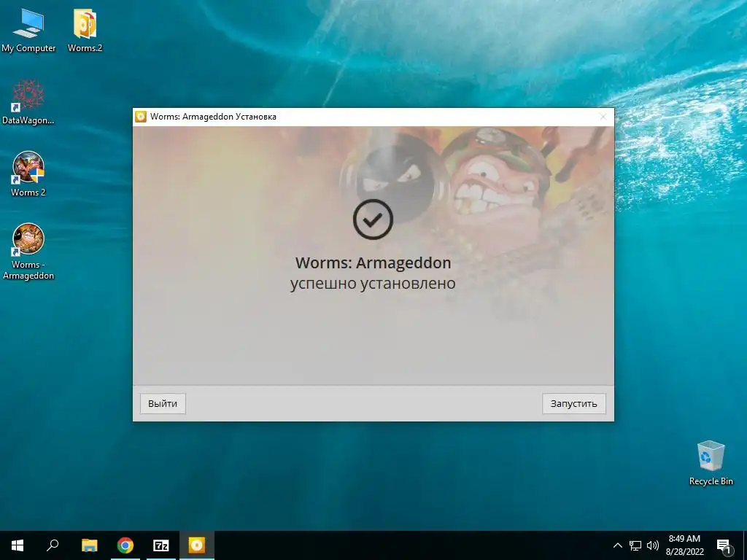The image size is (747, 560).
Task: Open taskbar search magnifier
Action: (x=53, y=545)
